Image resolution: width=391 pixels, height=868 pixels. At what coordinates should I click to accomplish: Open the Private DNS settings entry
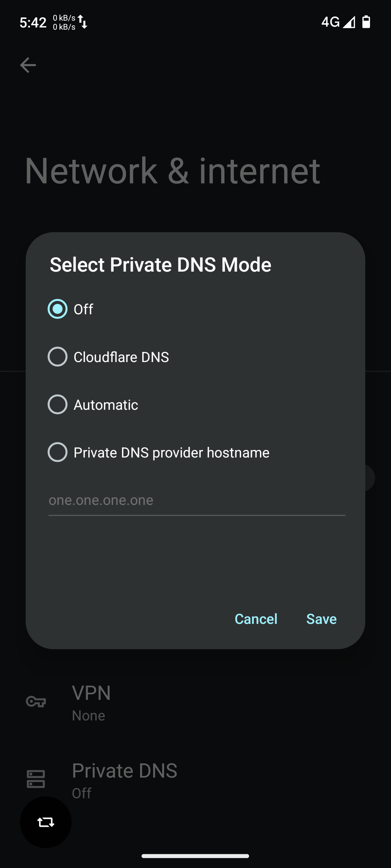[x=124, y=779]
